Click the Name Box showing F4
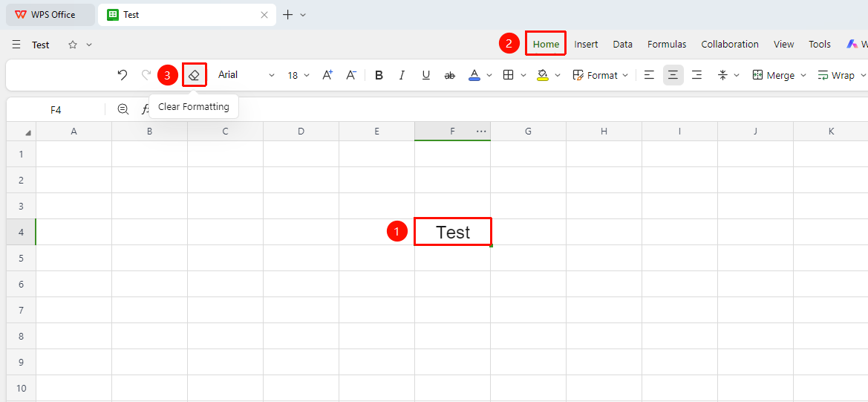Viewport: 868px width, 402px height. click(56, 110)
